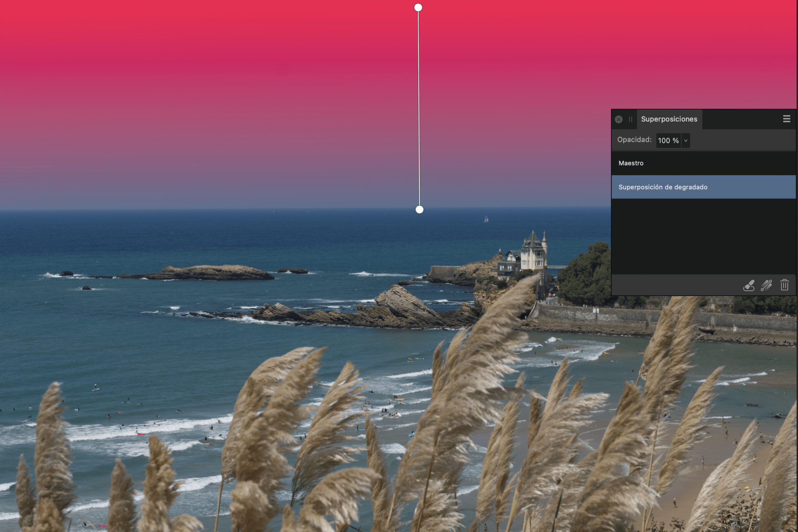This screenshot has height=532, width=798.
Task: Switch to the Superposiciones tab
Action: (x=669, y=119)
